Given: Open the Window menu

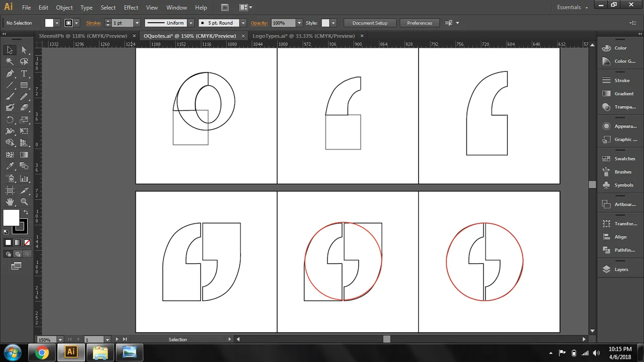Looking at the screenshot, I should (177, 8).
